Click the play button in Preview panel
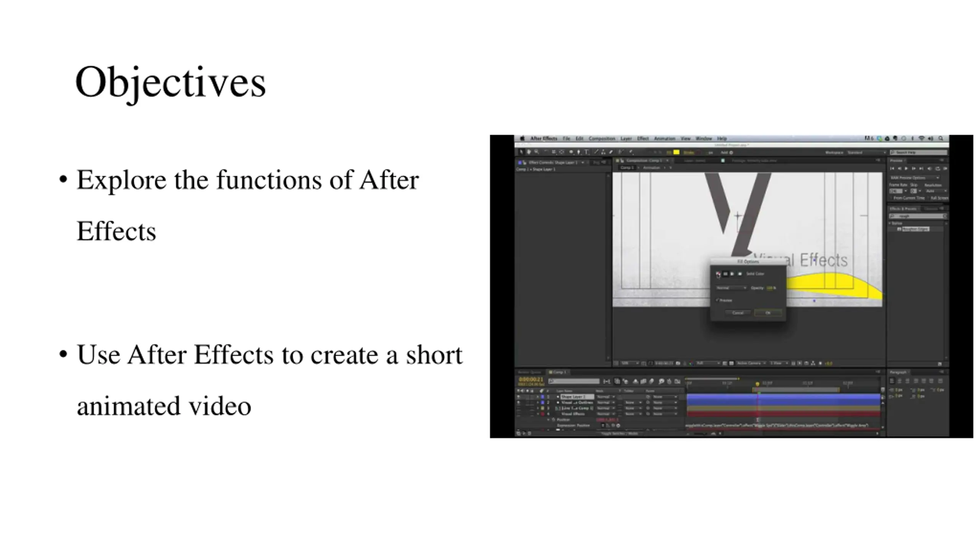 (906, 168)
